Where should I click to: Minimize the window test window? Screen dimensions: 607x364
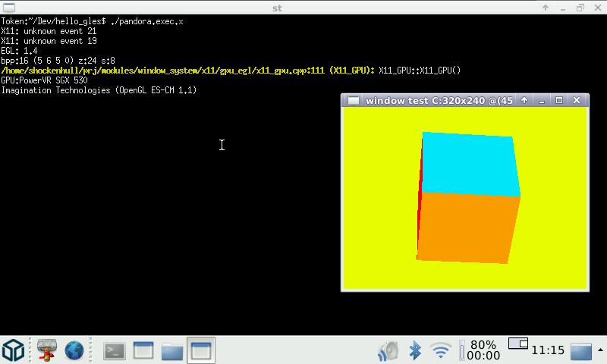pos(542,100)
